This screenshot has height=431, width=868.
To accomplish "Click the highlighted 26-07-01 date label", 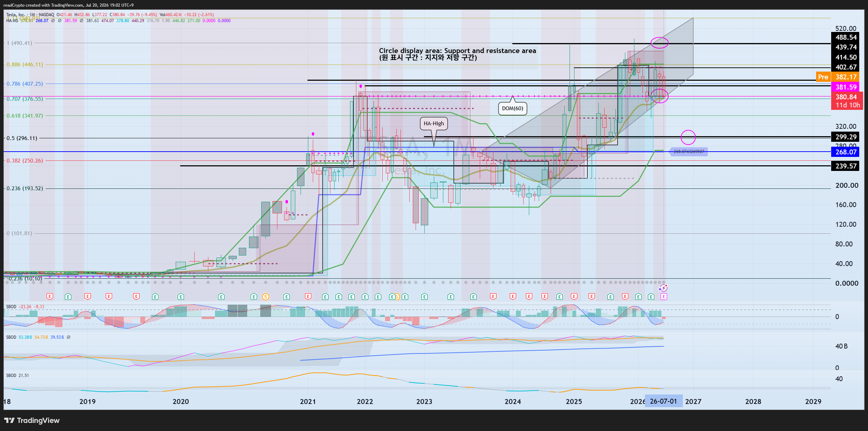I will coord(664,401).
